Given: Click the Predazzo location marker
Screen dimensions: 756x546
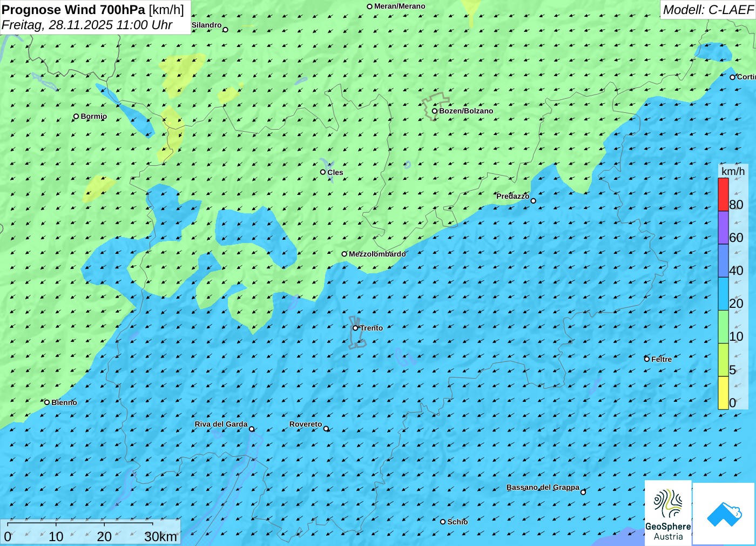Looking at the screenshot, I should click(x=534, y=201).
